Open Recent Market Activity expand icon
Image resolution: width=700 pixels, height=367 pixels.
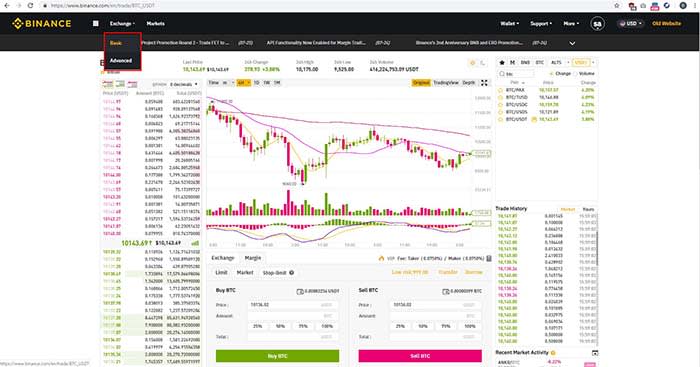595,353
